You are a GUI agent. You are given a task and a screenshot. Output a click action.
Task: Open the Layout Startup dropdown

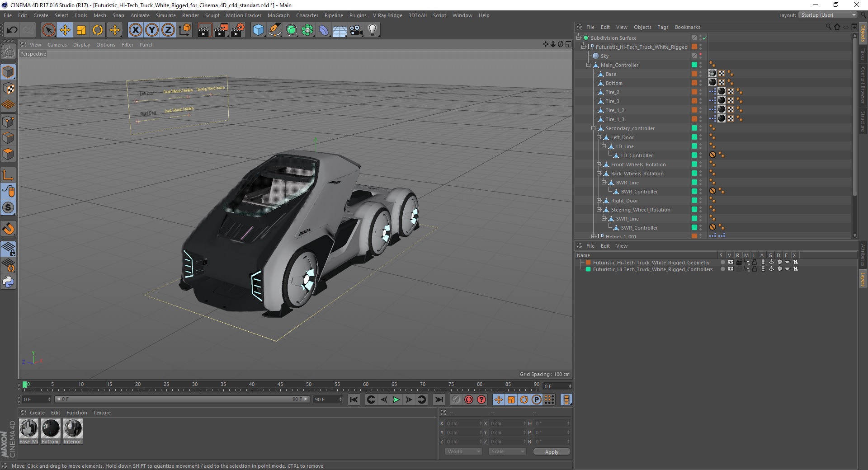click(828, 15)
